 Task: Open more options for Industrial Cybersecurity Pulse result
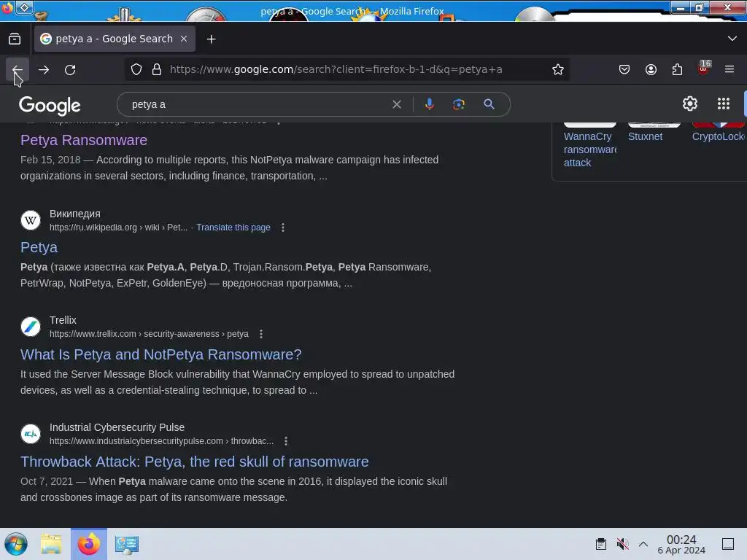pos(286,441)
